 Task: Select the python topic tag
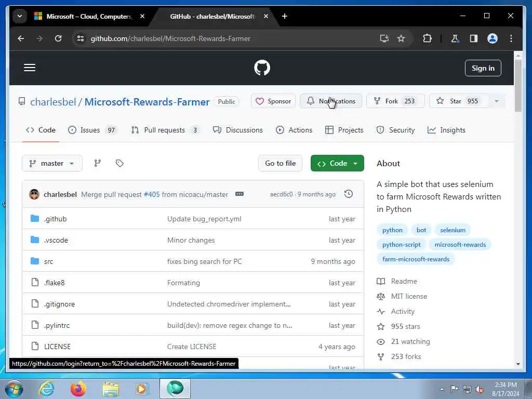(392, 230)
